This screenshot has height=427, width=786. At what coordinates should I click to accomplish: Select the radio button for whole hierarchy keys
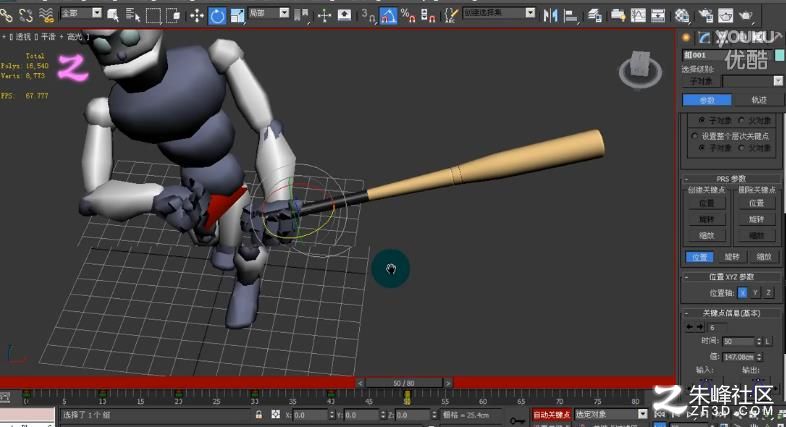tap(695, 136)
